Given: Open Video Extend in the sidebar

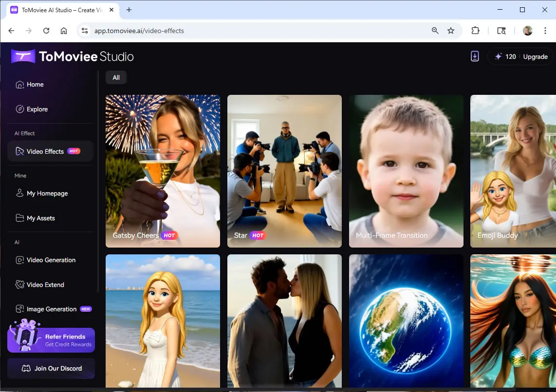Looking at the screenshot, I should [50, 285].
